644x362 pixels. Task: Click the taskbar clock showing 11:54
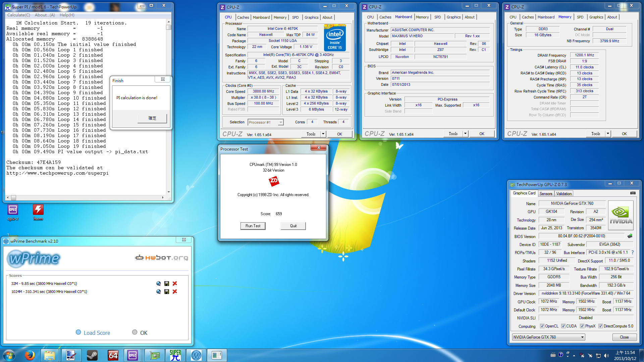tap(625, 355)
